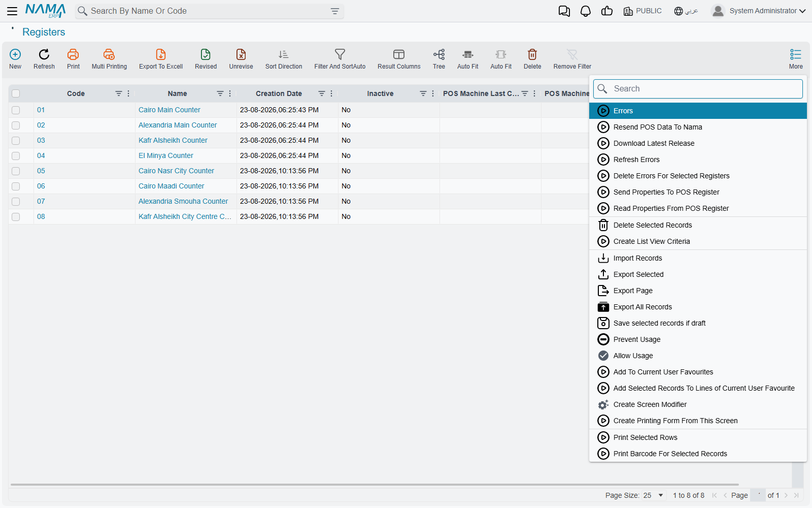Image resolution: width=812 pixels, height=508 pixels.
Task: Switch to Tree view
Action: tap(439, 59)
